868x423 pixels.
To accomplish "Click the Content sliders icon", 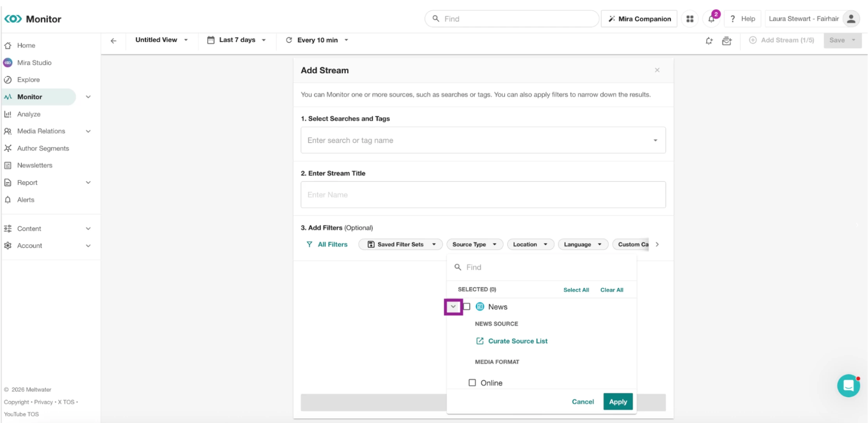I will point(8,229).
